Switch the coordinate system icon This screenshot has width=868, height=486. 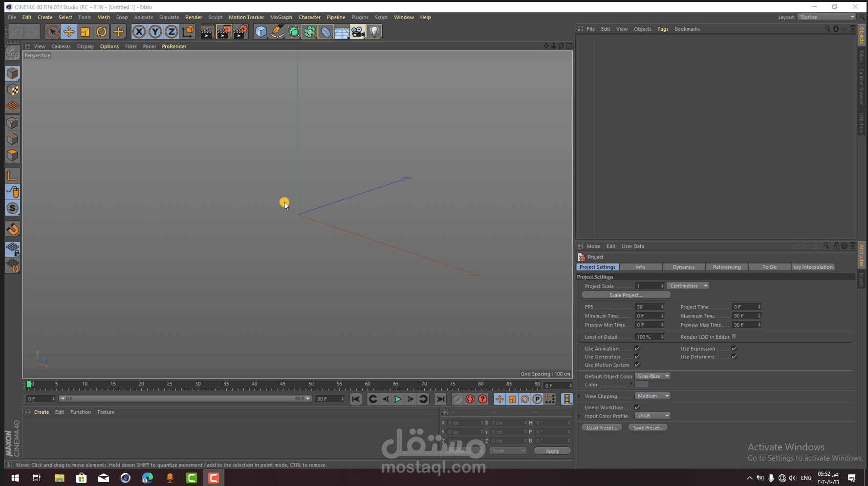click(x=188, y=32)
